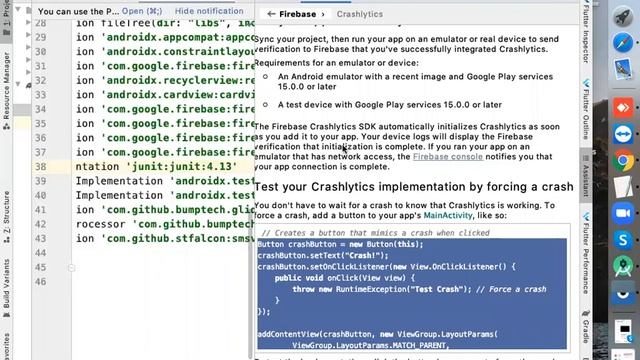Open white paper notes icon in Dock
The image size is (640, 360).
(622, 187)
